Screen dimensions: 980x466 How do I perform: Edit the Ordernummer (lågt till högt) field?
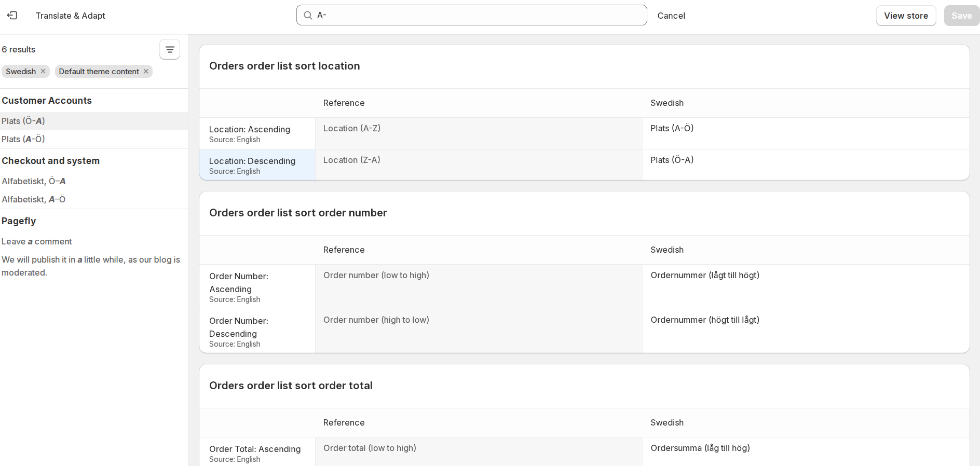(x=805, y=286)
